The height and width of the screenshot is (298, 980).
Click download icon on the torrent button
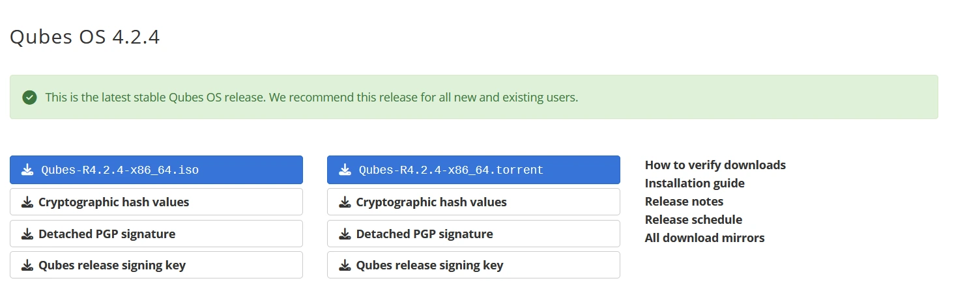point(345,170)
